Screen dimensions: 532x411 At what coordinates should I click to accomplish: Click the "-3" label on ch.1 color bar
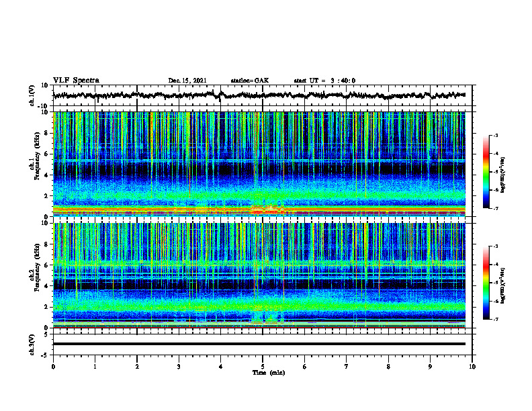pyautogui.click(x=496, y=135)
